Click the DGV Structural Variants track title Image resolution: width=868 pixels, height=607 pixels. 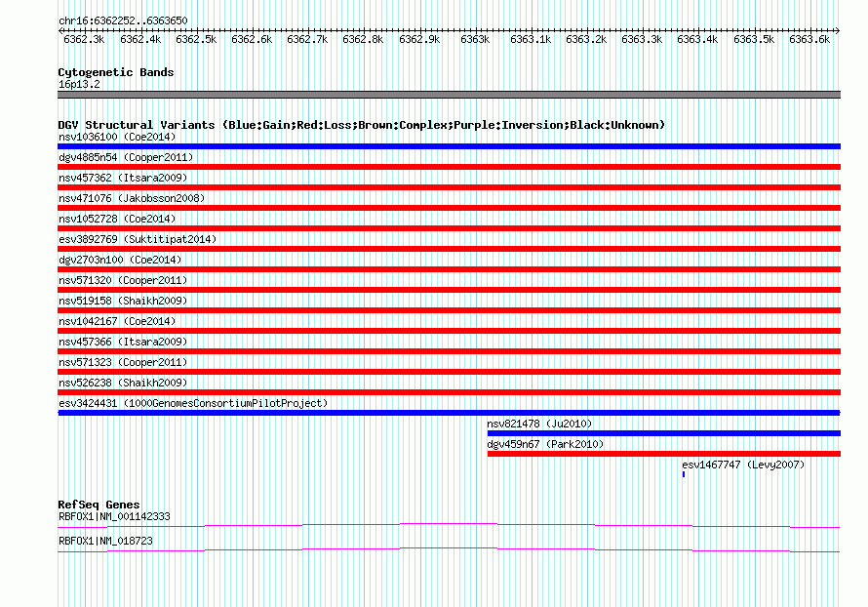tap(362, 125)
